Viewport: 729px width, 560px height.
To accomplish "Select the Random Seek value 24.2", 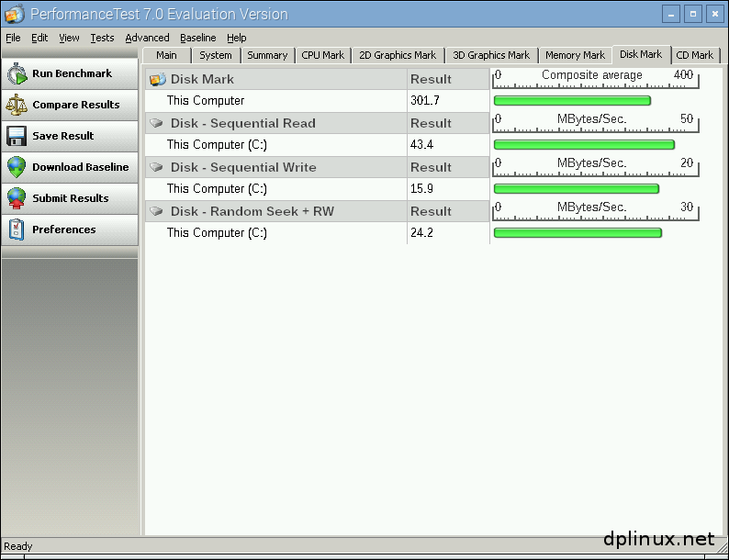I will click(x=421, y=233).
